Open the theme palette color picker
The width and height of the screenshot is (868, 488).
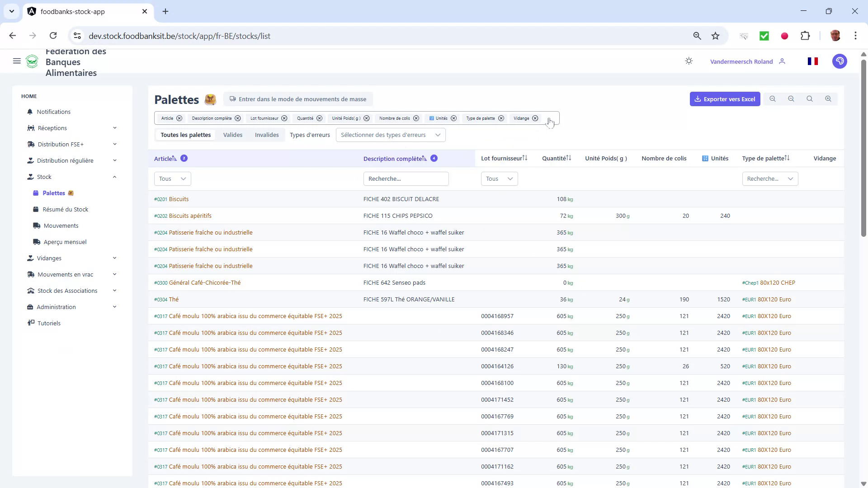(x=840, y=61)
